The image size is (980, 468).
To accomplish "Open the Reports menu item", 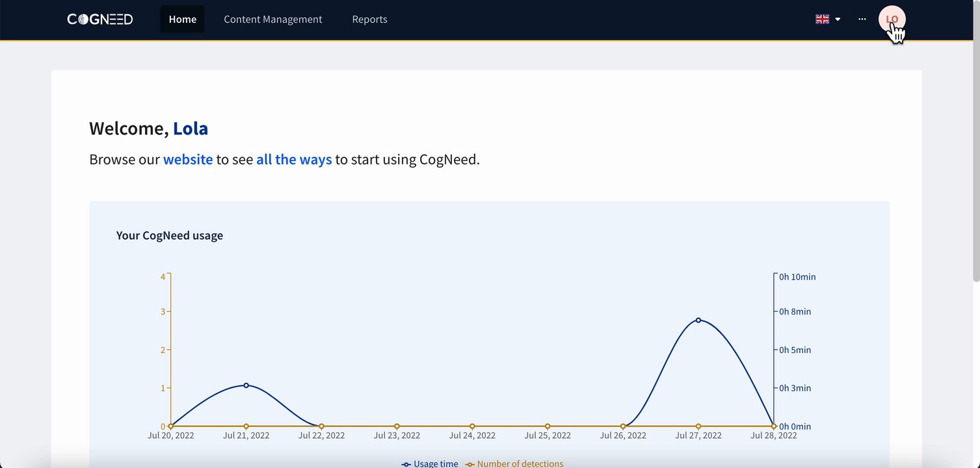I will coord(369,19).
